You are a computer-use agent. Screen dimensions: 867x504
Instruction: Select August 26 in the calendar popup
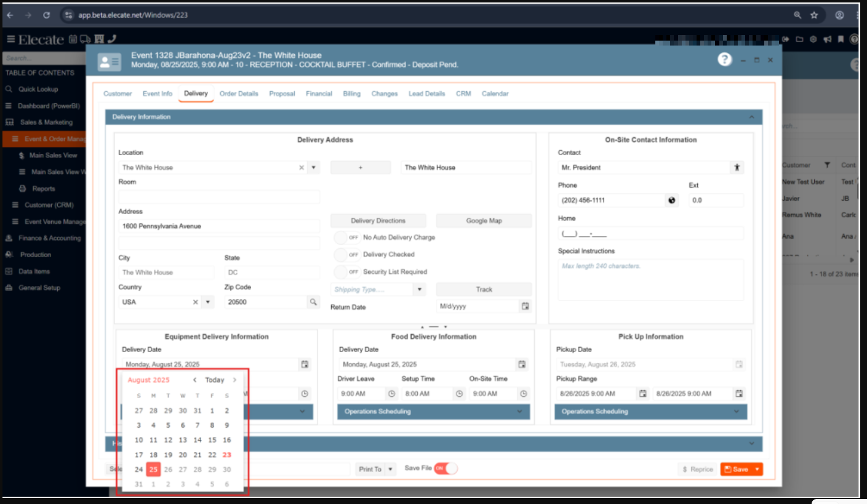[168, 470]
